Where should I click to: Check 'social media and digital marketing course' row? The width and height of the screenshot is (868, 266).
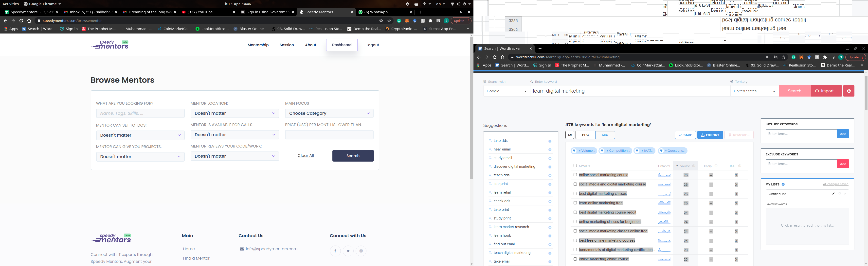[575, 184]
